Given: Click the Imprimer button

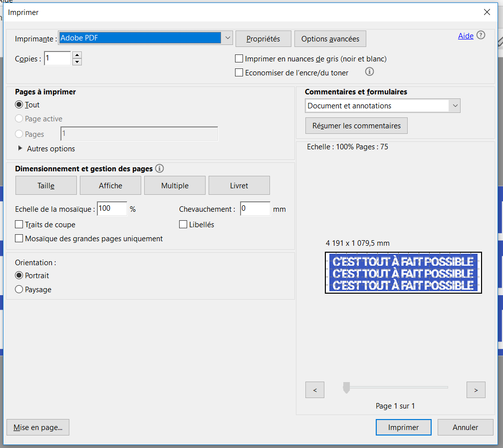Looking at the screenshot, I should point(403,428).
